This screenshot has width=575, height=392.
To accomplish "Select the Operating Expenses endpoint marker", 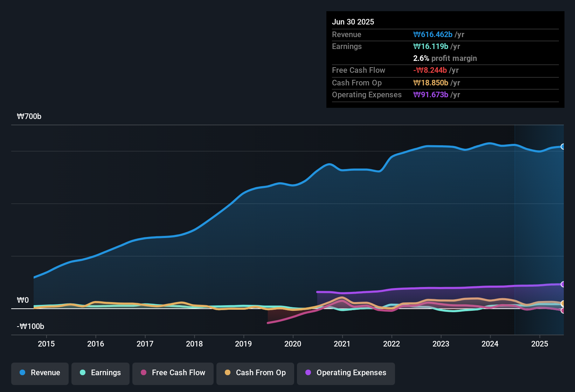I will (x=563, y=284).
